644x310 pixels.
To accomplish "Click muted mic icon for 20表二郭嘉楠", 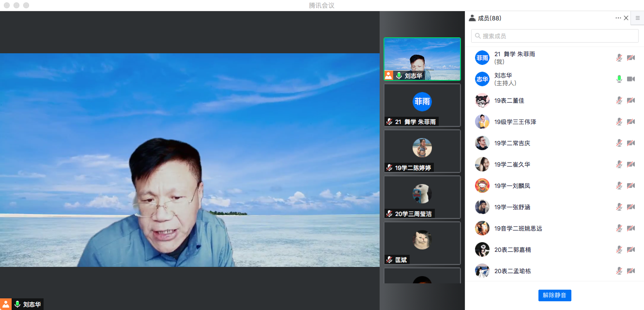I will click(619, 249).
